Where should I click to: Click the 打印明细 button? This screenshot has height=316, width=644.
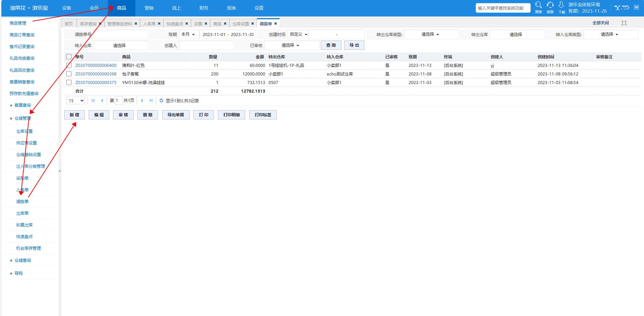pos(231,115)
